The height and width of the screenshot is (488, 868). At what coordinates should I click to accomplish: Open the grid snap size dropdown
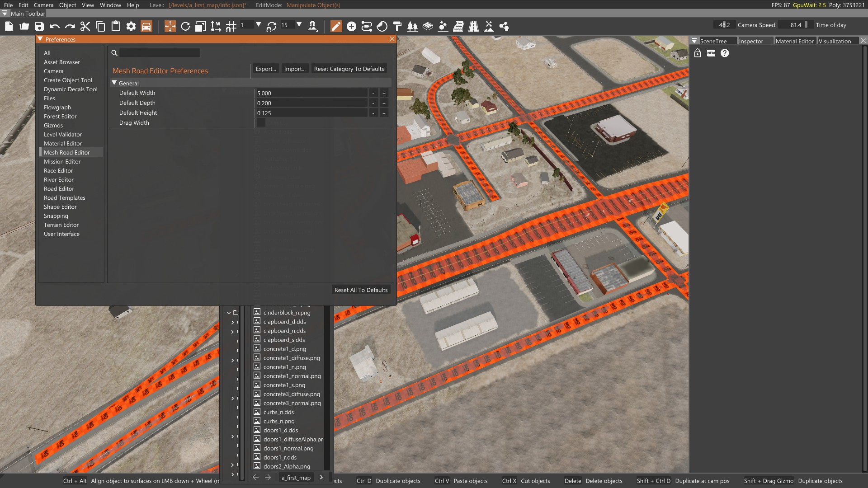coord(258,25)
